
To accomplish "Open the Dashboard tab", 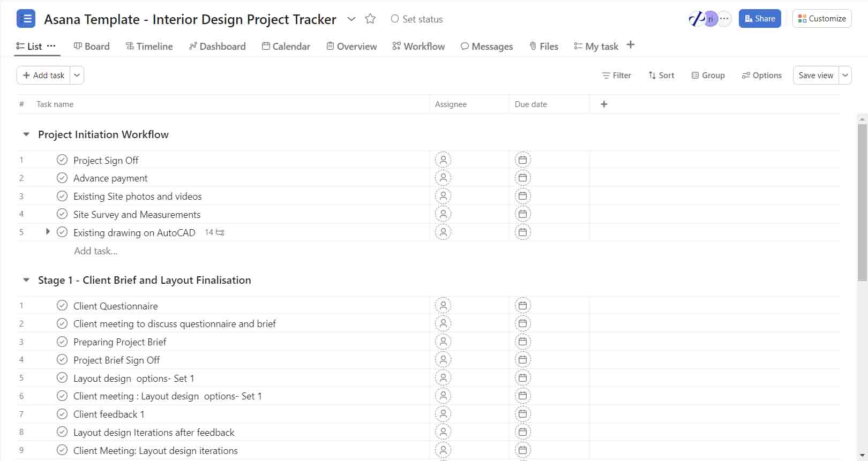I will tap(217, 47).
